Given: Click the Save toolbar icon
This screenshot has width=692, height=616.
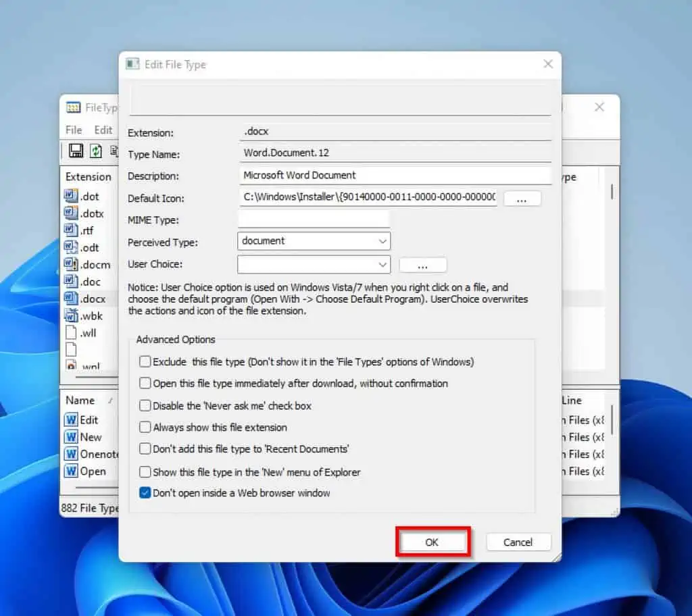Looking at the screenshot, I should point(76,151).
